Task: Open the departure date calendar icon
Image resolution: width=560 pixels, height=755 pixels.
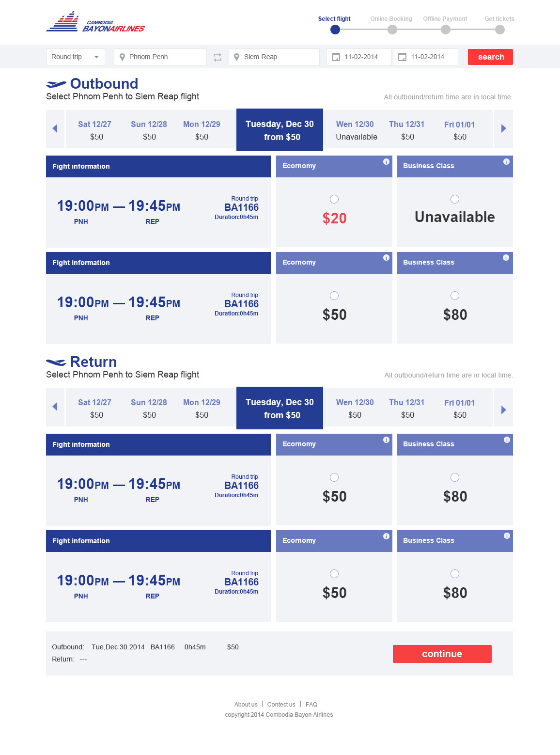Action: click(x=336, y=57)
